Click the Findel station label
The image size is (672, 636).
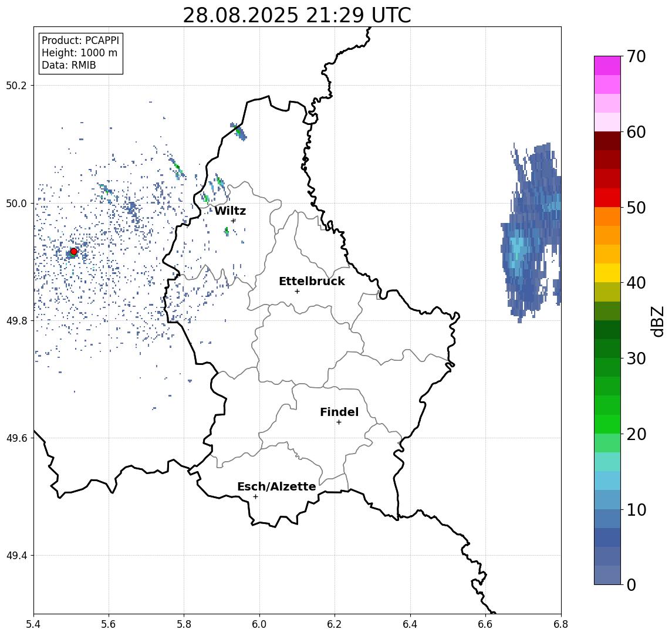(x=339, y=412)
